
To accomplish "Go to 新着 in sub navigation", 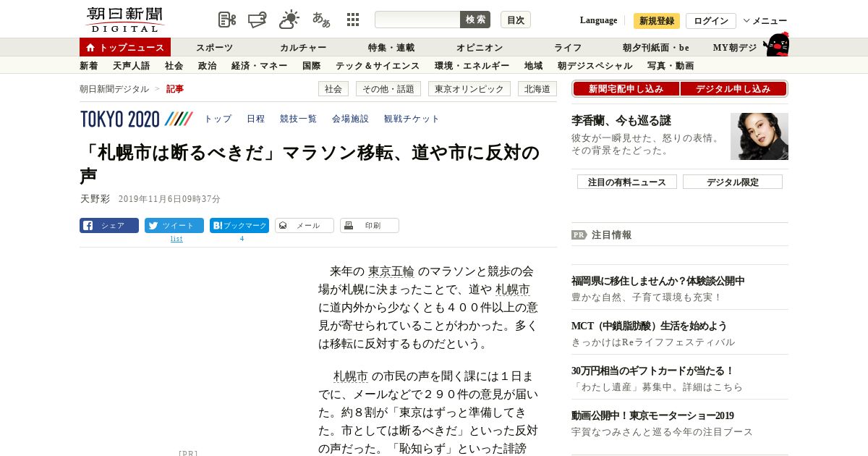I will click(89, 66).
